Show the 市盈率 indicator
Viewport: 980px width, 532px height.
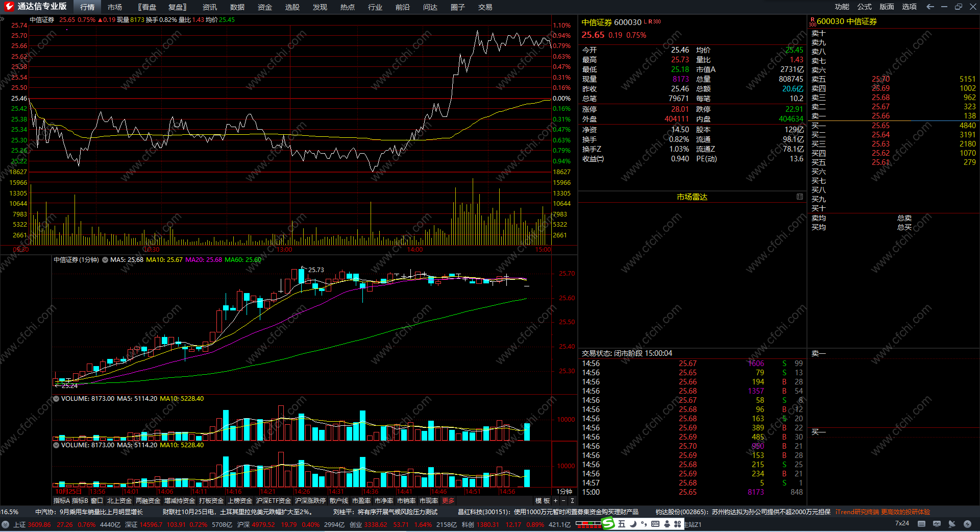(361, 501)
